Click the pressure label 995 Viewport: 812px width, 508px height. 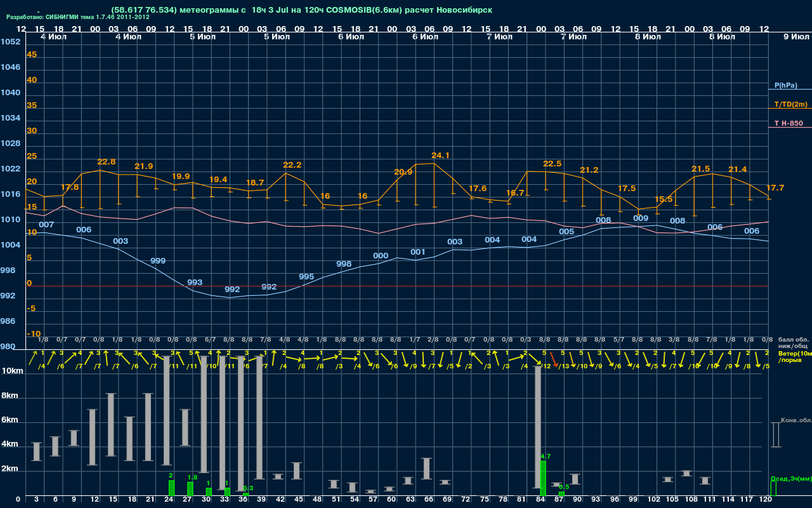306,277
